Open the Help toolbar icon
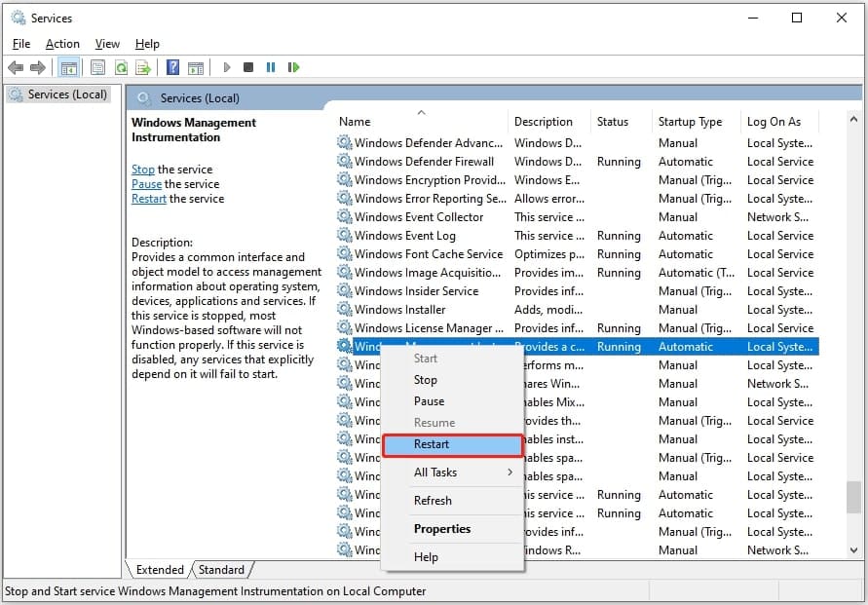868x605 pixels. tap(172, 67)
